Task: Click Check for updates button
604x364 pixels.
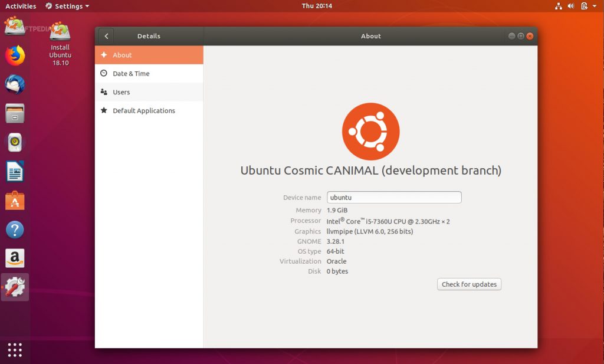Action: pos(469,284)
